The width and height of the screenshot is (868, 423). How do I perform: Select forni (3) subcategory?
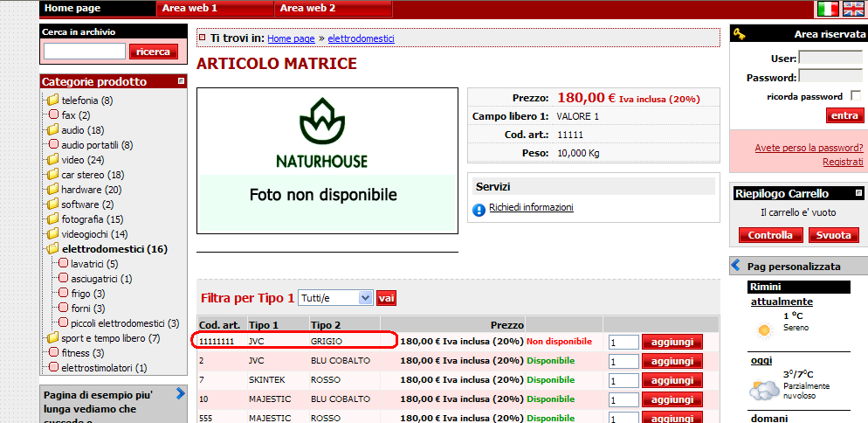88,309
